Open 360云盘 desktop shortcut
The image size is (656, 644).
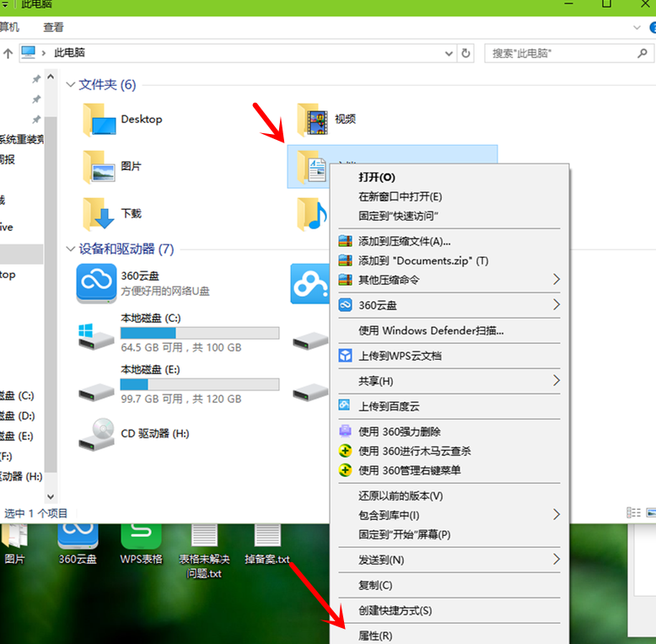(x=78, y=544)
